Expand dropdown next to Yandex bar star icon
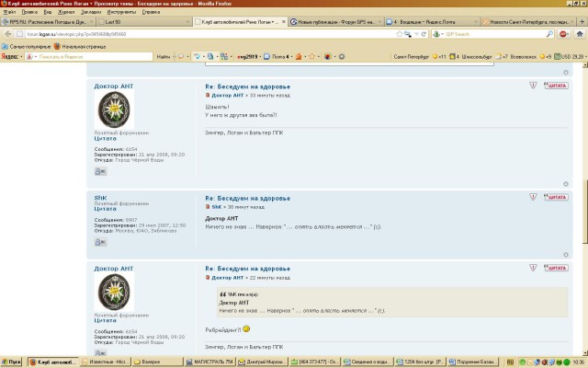The image size is (588, 368). (x=319, y=57)
